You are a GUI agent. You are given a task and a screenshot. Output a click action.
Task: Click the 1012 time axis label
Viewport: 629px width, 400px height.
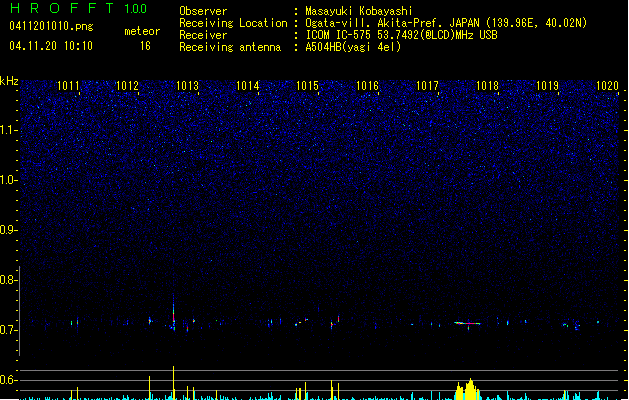(x=127, y=86)
